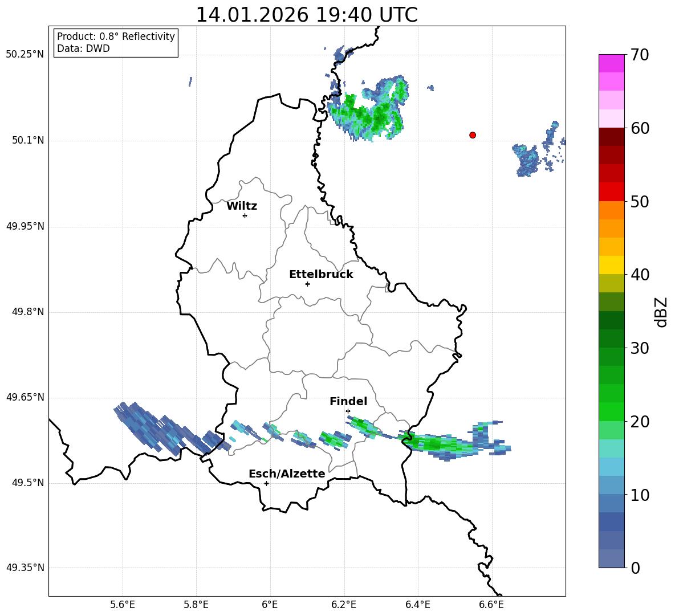The image size is (675, 616).
Task: Click the colorbar 10 tick label
Action: click(x=640, y=495)
